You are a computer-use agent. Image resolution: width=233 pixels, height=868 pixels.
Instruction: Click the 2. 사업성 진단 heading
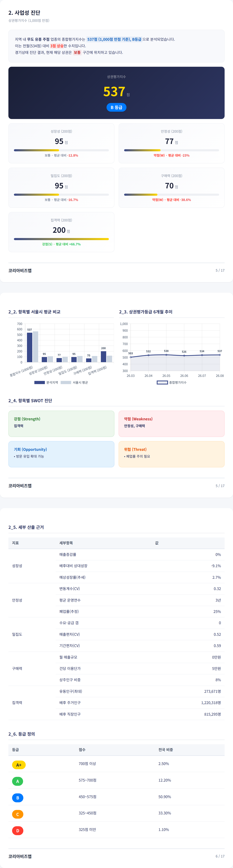click(x=24, y=13)
